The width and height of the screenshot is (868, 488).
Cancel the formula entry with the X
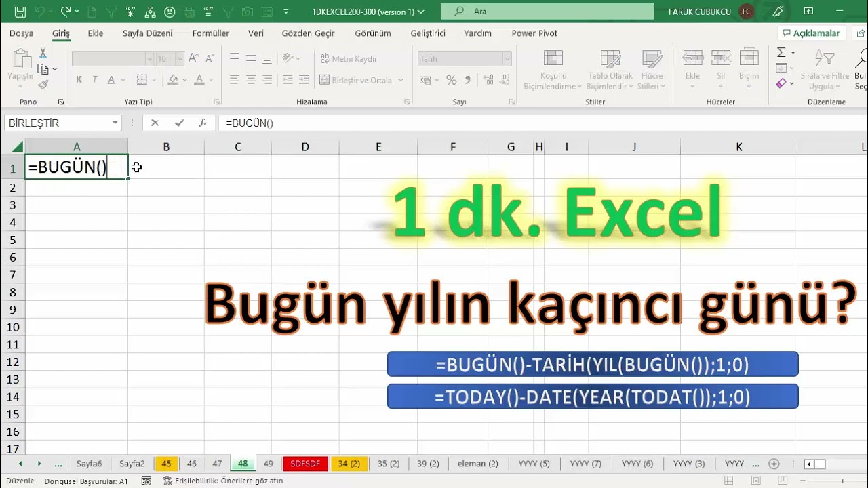[x=155, y=123]
